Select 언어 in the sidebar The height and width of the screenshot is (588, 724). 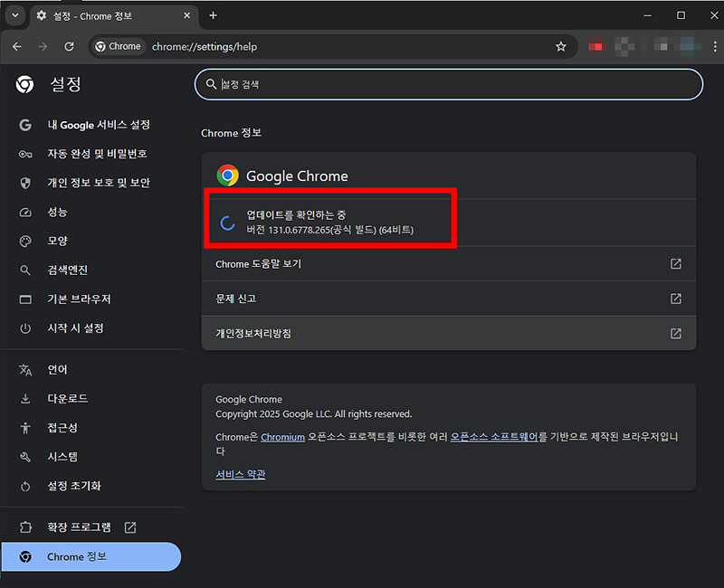[56, 369]
